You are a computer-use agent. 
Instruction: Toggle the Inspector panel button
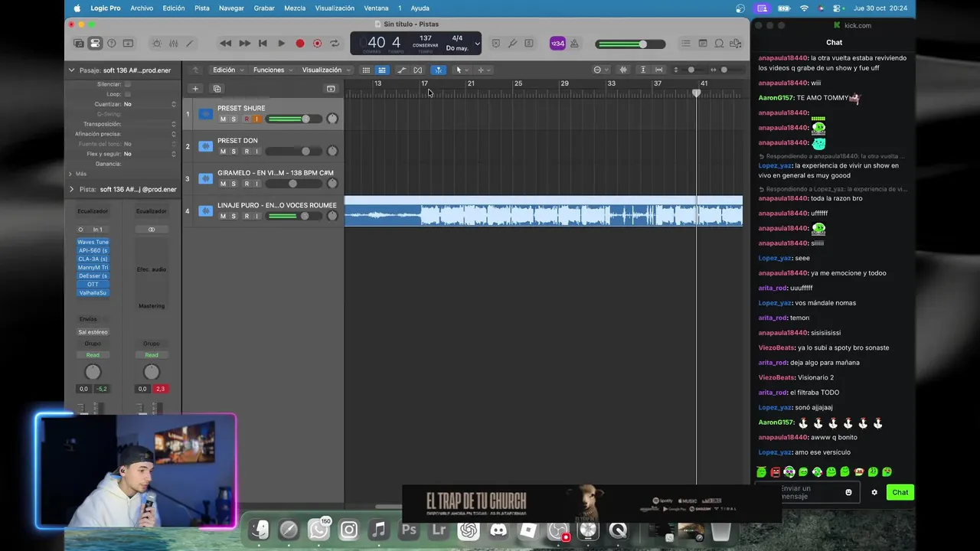95,44
